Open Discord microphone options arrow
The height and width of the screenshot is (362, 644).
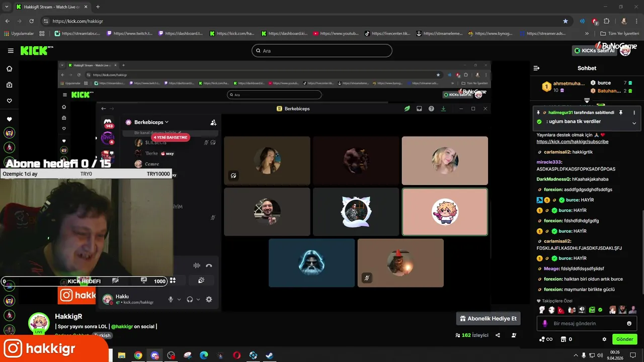pyautogui.click(x=179, y=299)
